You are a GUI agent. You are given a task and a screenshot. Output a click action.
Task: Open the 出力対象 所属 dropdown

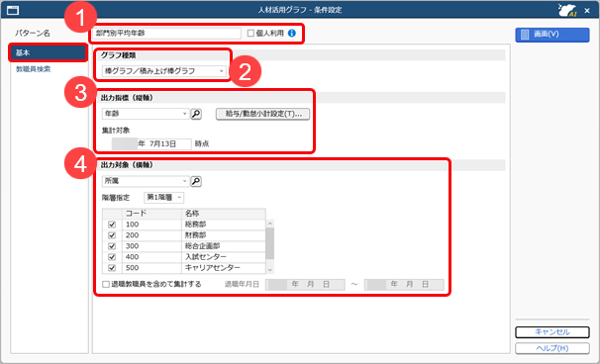point(146,181)
